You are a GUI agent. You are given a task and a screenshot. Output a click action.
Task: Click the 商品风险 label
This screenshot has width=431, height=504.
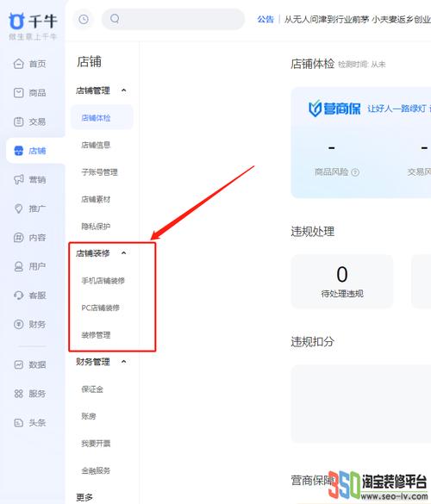[332, 172]
